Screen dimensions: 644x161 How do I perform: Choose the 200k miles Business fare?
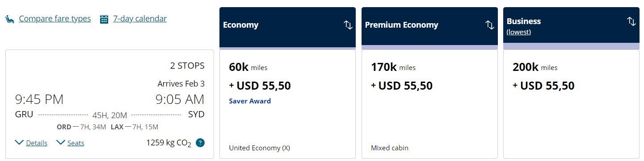click(571, 104)
